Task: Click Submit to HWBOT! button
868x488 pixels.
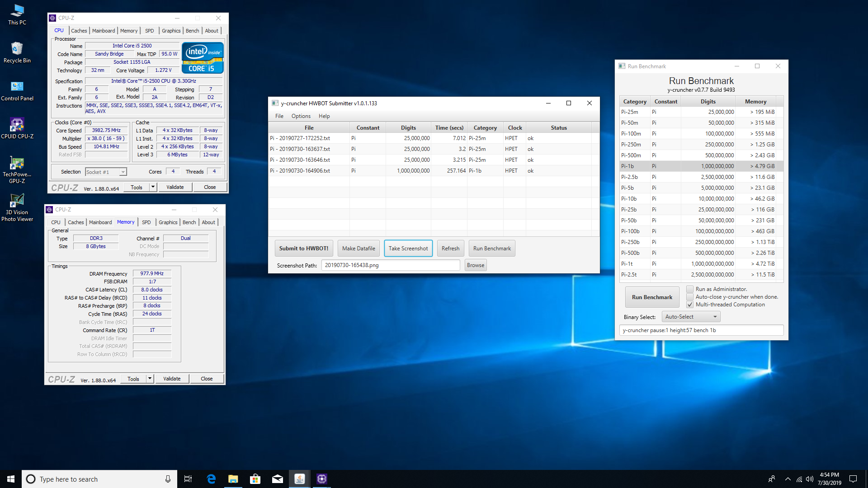Action: tap(304, 249)
